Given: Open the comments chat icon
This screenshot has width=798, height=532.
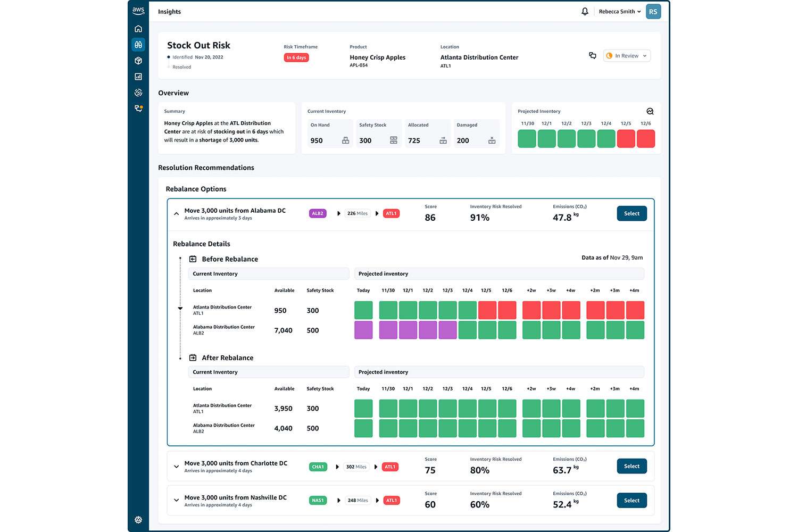Looking at the screenshot, I should pyautogui.click(x=593, y=55).
